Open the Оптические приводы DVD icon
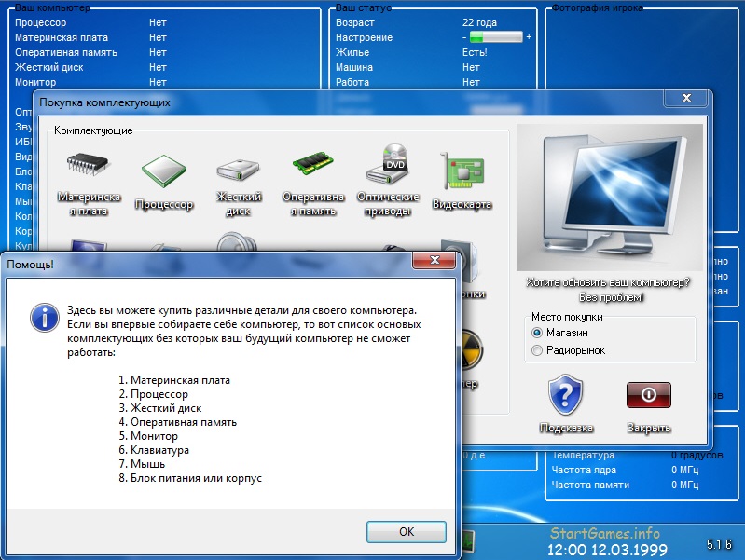745x560 pixels. pyautogui.click(x=388, y=166)
